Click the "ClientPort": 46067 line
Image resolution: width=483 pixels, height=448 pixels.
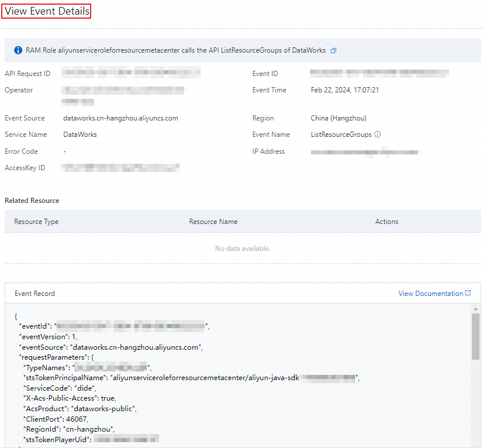tap(56, 419)
